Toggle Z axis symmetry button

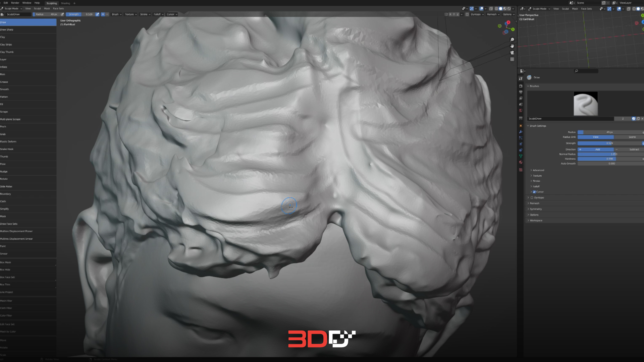point(458,14)
